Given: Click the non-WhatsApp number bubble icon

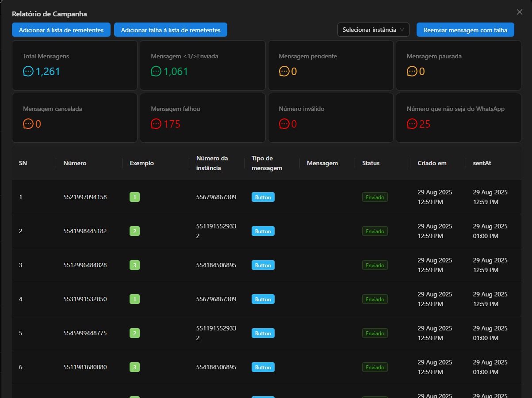Looking at the screenshot, I should (412, 124).
